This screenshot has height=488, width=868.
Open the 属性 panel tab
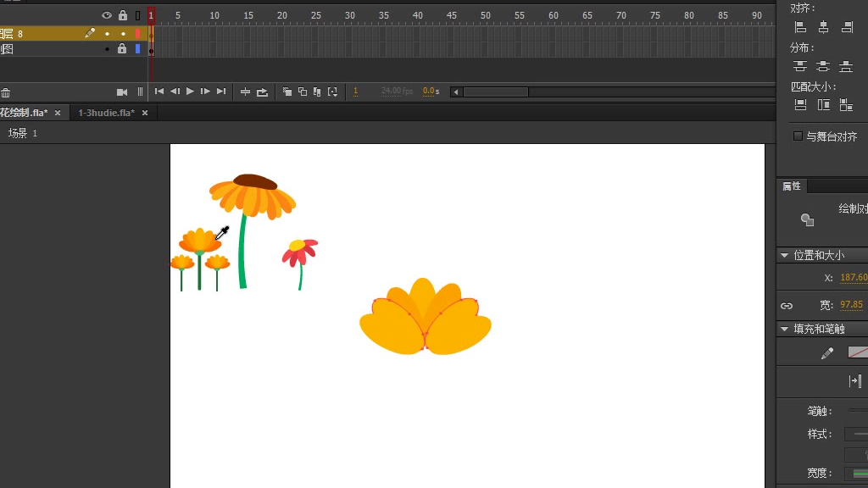[792, 186]
